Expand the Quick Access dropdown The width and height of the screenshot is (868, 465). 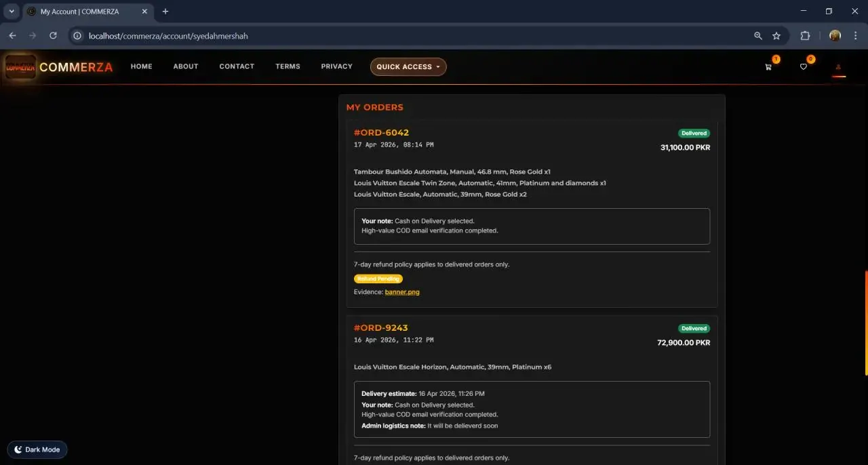408,66
